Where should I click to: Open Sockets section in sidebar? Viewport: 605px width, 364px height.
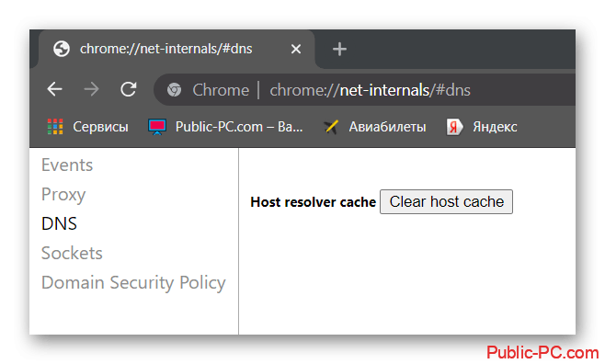(x=72, y=254)
